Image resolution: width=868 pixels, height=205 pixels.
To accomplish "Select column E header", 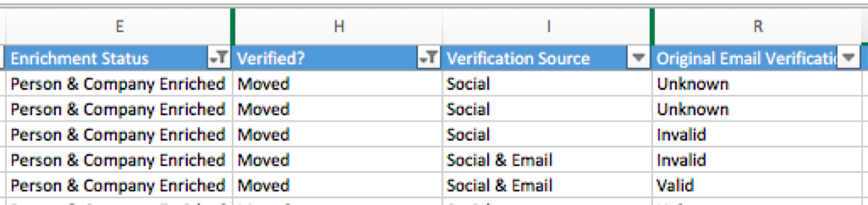I will click(x=119, y=27).
